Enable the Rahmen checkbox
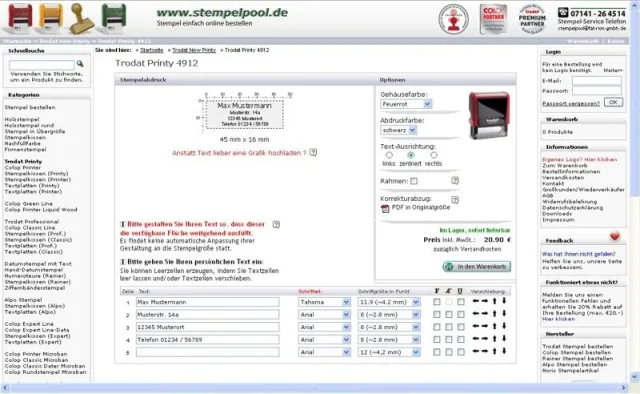The image size is (640, 394). coord(413,181)
